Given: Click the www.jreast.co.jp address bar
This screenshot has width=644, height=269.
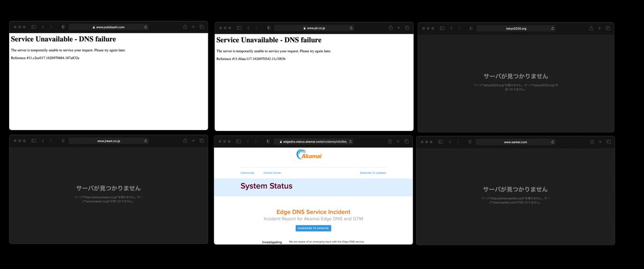Looking at the screenshot, I should point(109,141).
